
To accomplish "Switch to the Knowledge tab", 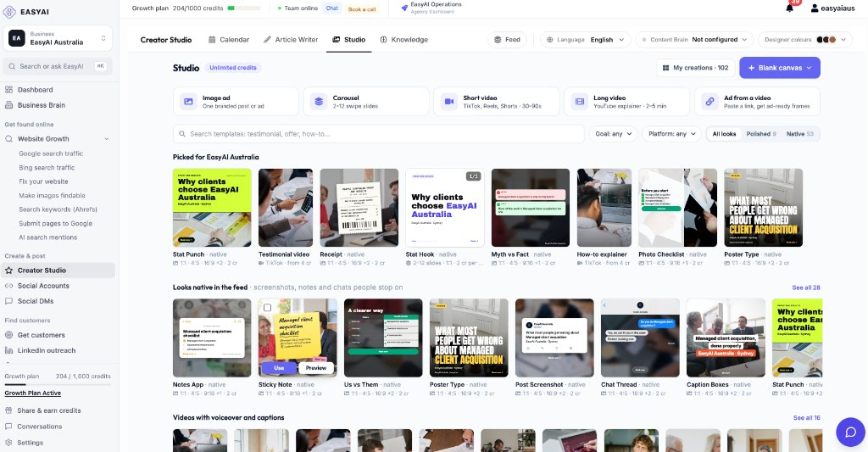I will [404, 40].
